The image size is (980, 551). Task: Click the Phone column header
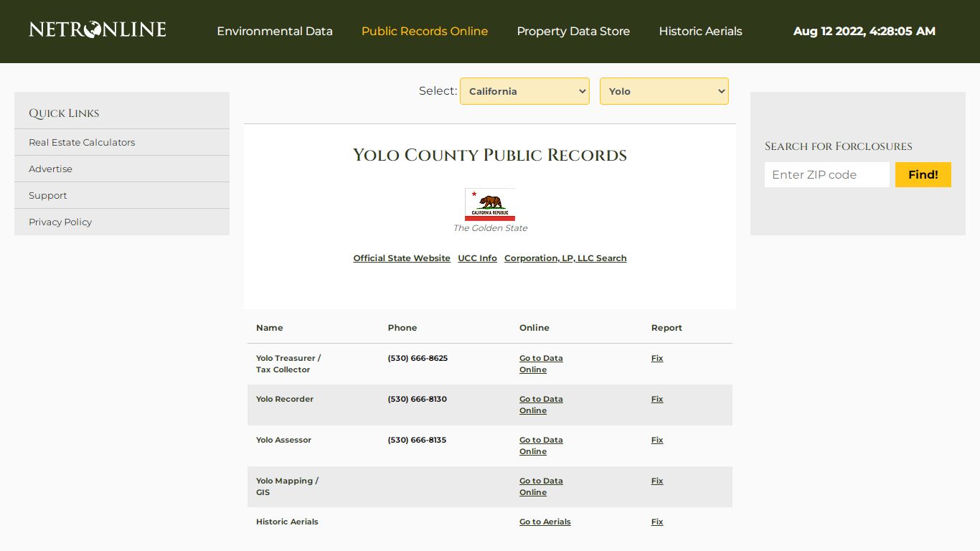402,328
